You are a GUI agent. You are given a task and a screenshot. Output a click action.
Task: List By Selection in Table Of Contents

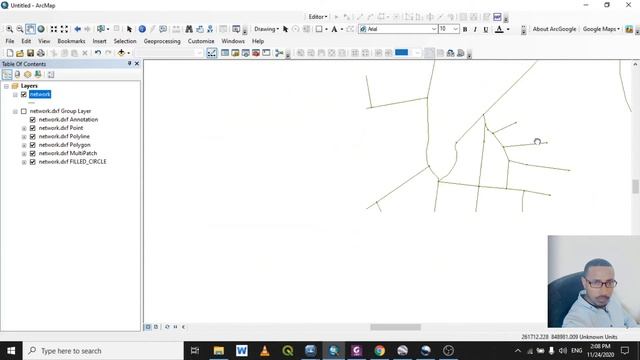pyautogui.click(x=38, y=75)
